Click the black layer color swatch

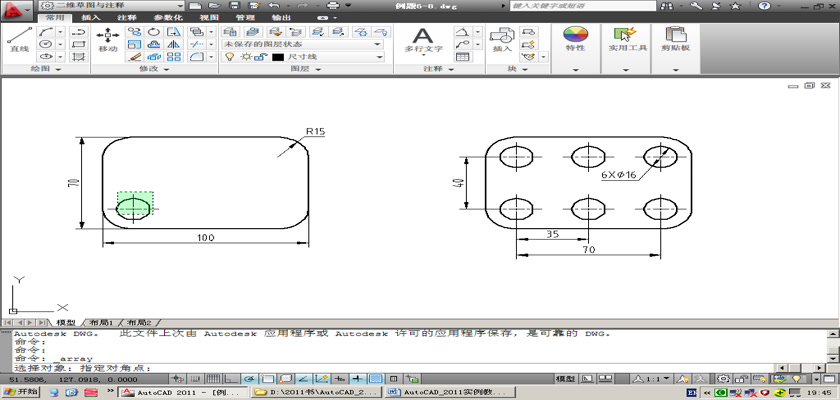click(x=277, y=58)
